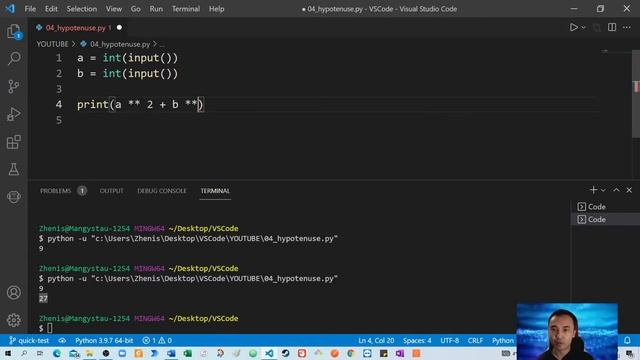Viewport: 640px width, 360px height.
Task: Open the Run menu
Action: click(x=156, y=9)
